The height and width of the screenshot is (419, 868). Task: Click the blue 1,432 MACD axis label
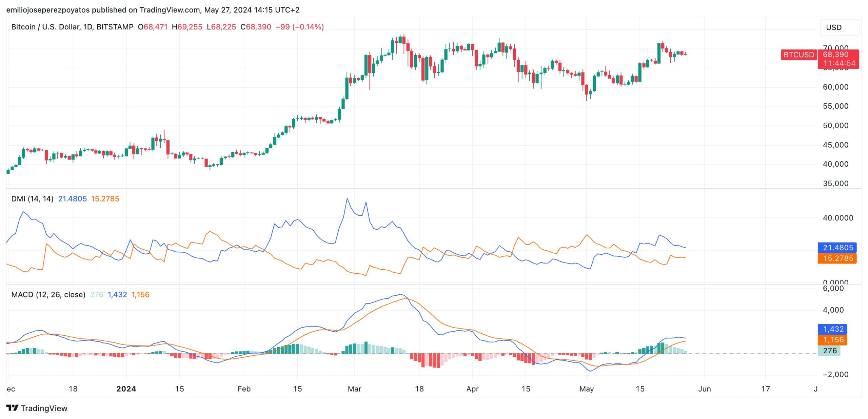point(833,329)
